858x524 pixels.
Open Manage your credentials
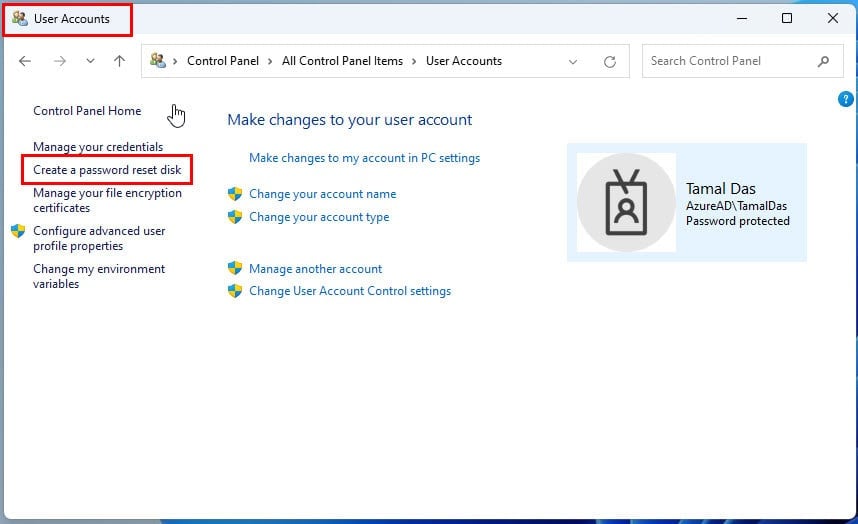(98, 147)
